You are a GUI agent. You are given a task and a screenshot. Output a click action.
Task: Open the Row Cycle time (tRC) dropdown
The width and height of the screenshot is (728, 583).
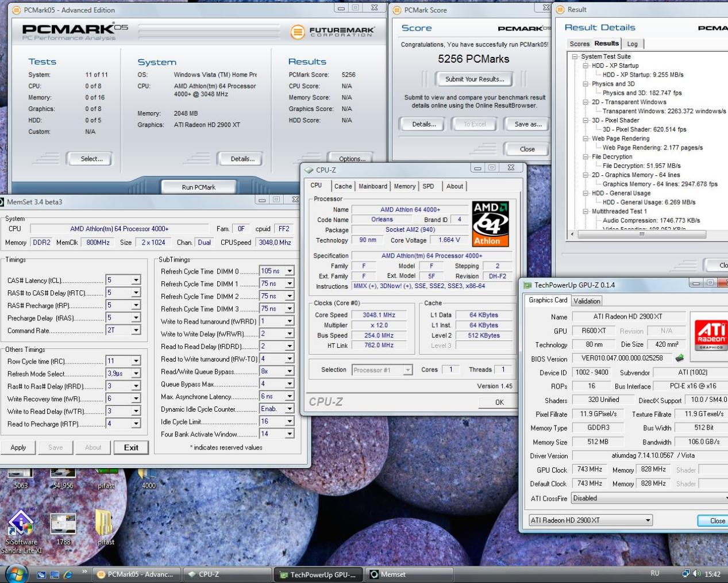point(136,361)
